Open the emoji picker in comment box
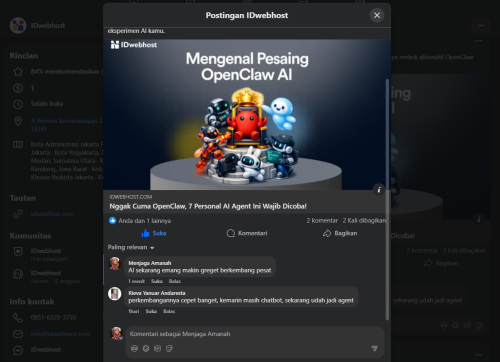The height and width of the screenshot is (362, 500). 146,349
